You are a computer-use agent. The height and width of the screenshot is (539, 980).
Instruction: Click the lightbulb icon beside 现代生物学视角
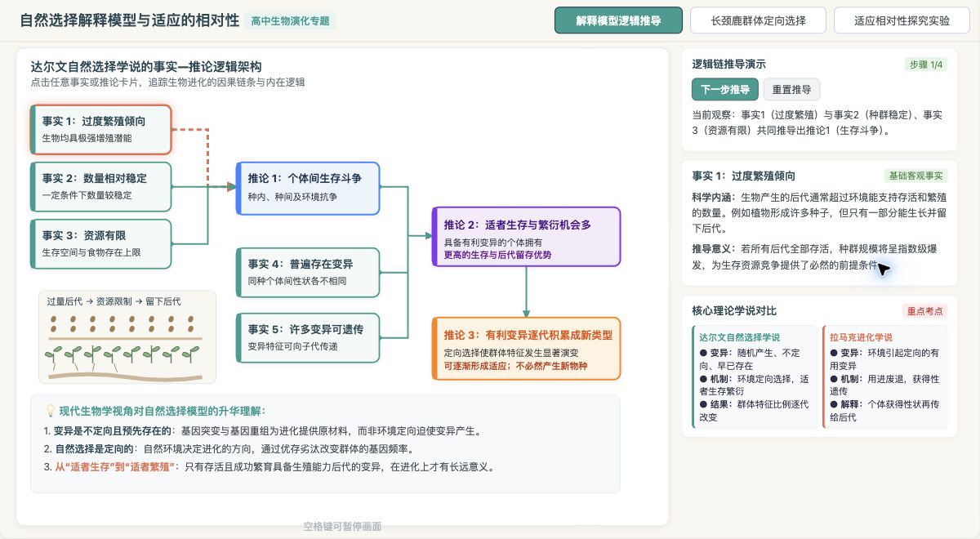(x=49, y=411)
